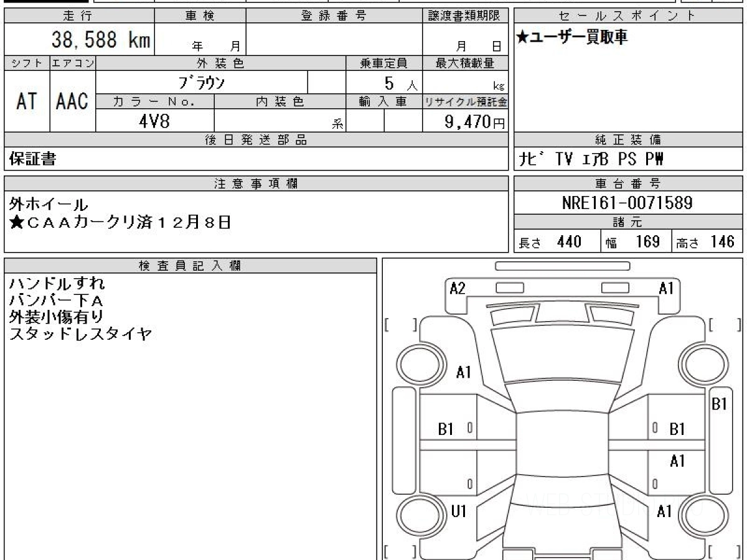The image size is (747, 560).
Task: Click the 登録番号 column header
Action: 334,16
